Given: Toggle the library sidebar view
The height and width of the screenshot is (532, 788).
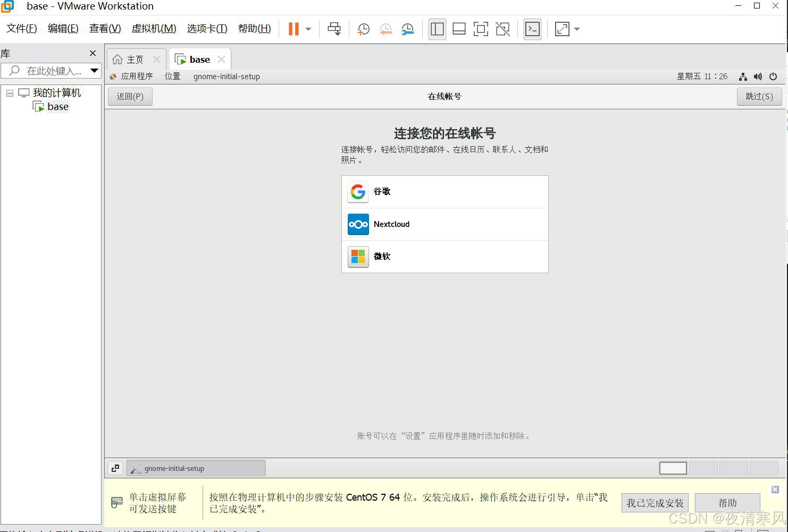Looking at the screenshot, I should pos(437,29).
